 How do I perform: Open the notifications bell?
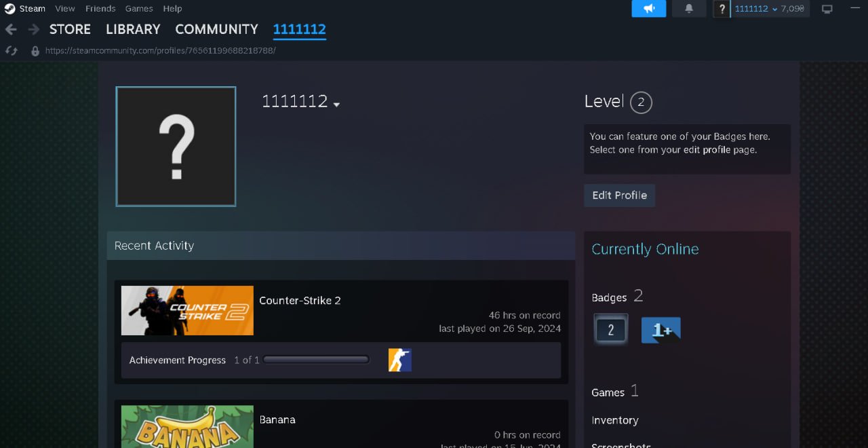689,9
